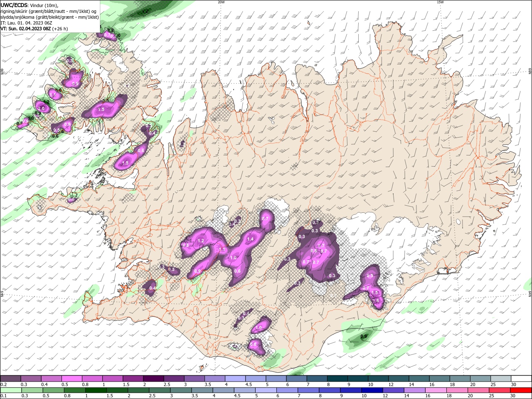Click the navy blue swatch between 10 and 12

pyautogui.click(x=371, y=390)
